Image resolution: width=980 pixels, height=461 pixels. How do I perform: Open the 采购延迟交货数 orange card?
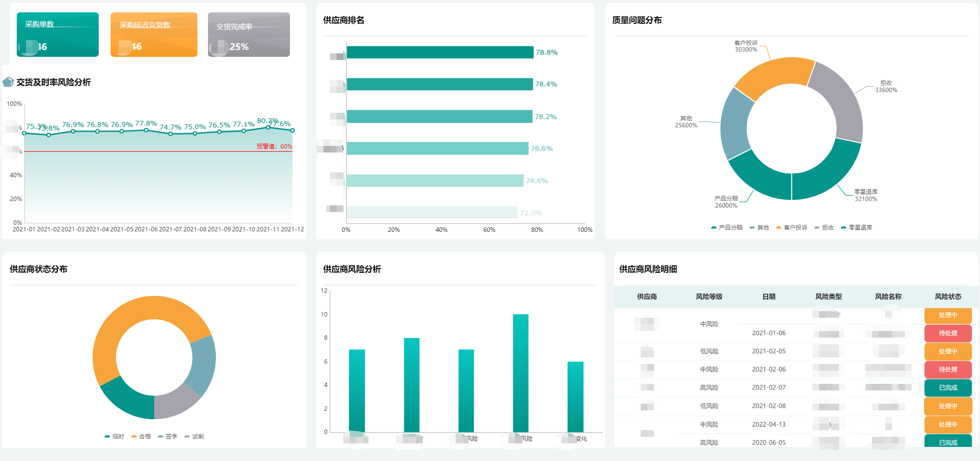154,34
